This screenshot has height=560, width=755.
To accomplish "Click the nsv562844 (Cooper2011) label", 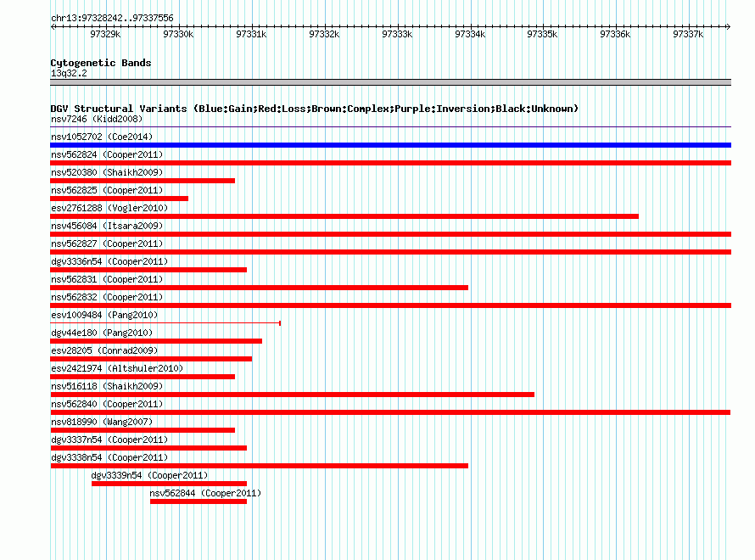I will pos(205,493).
